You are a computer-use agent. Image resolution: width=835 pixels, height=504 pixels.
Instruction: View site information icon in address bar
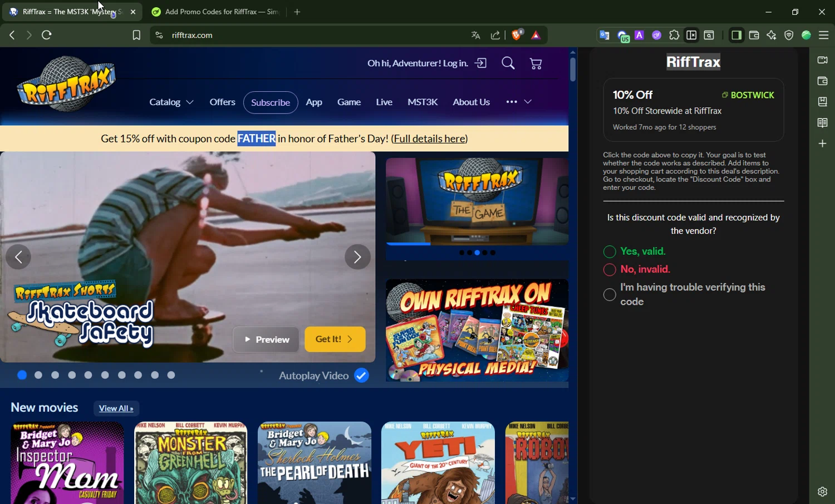point(159,35)
